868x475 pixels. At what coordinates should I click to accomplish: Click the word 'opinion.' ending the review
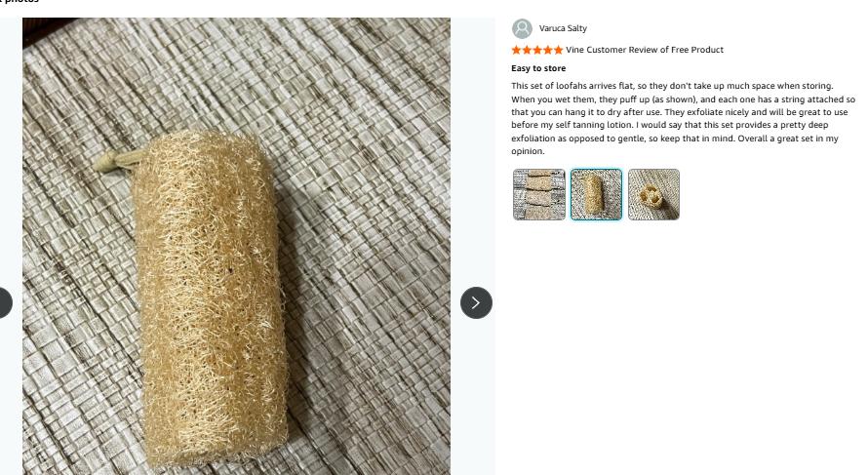pyautogui.click(x=528, y=151)
